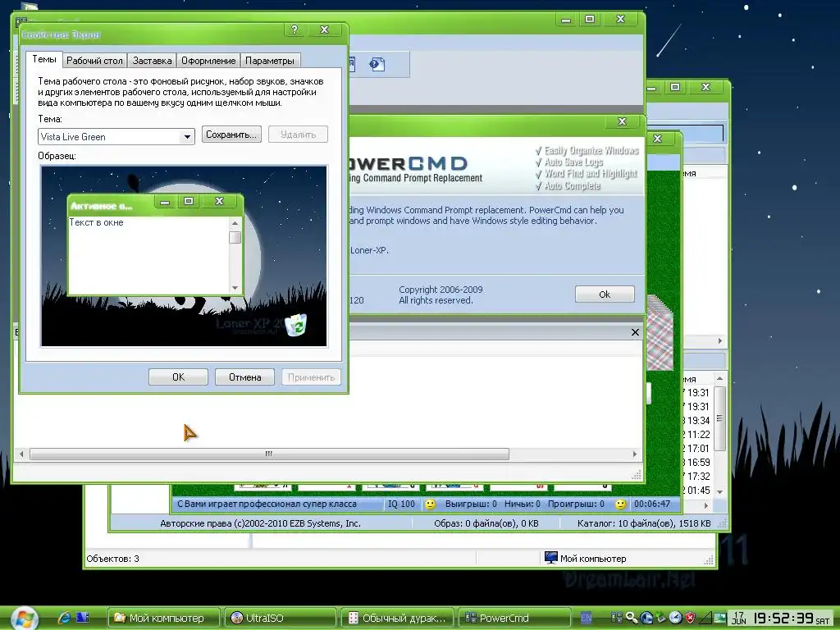This screenshot has width=840, height=630.
Task: Maximize the PowerCmd main window
Action: pyautogui.click(x=590, y=20)
